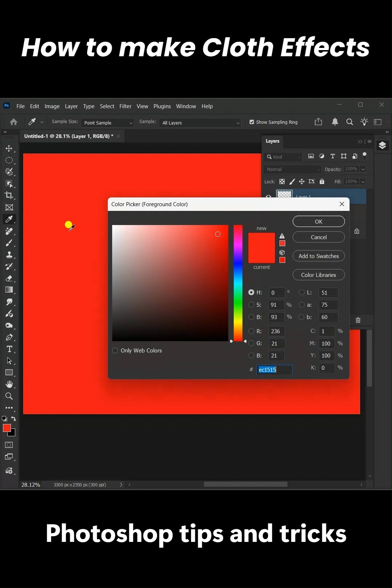This screenshot has width=392, height=588.
Task: Select the Horizontal Type tool
Action: point(9,349)
